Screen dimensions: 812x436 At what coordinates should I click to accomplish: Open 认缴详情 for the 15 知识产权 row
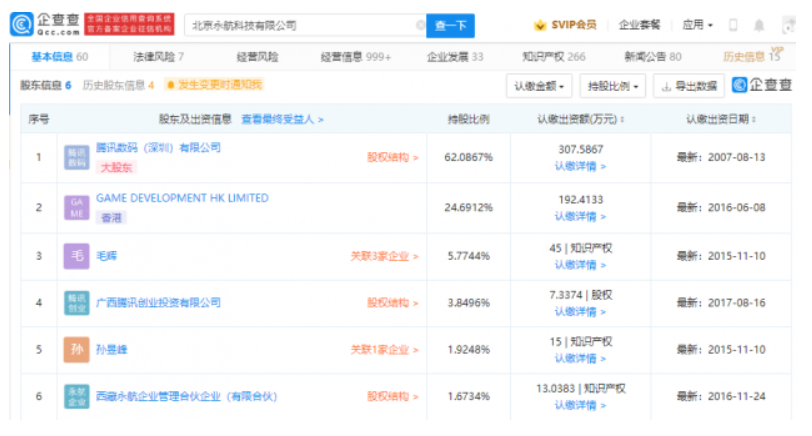pos(580,358)
